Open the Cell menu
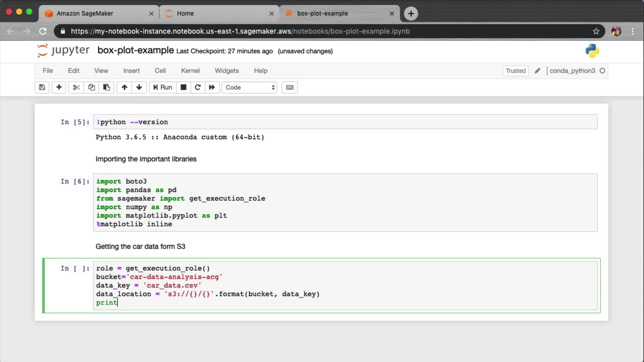644x362 pixels. [x=160, y=71]
